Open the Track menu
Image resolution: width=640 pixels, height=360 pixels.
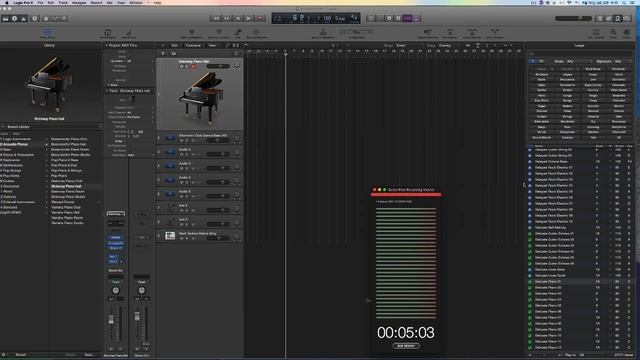[x=63, y=2]
